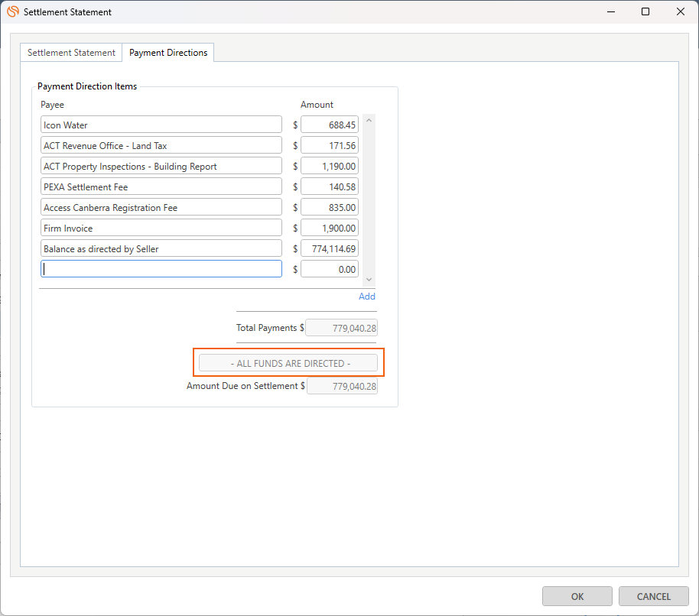Minimize the Settlement Statement window
This screenshot has width=699, height=616.
610,12
